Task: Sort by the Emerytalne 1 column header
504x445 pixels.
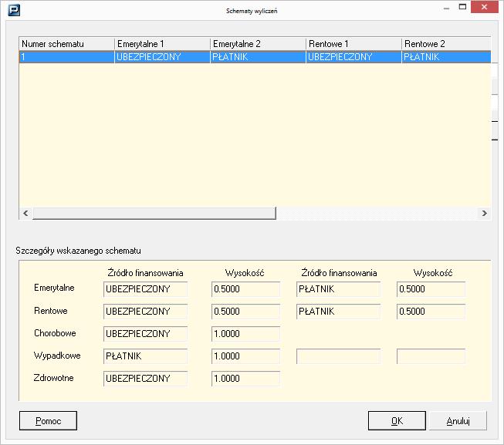Action: pos(162,44)
